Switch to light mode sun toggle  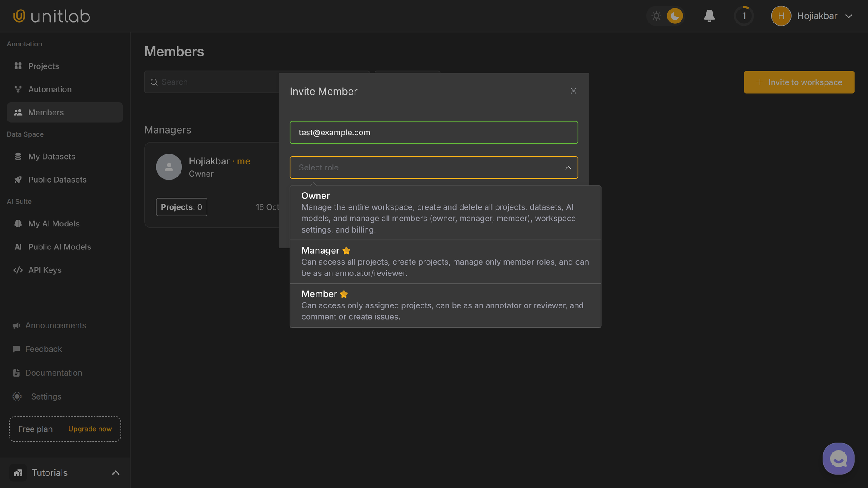656,16
